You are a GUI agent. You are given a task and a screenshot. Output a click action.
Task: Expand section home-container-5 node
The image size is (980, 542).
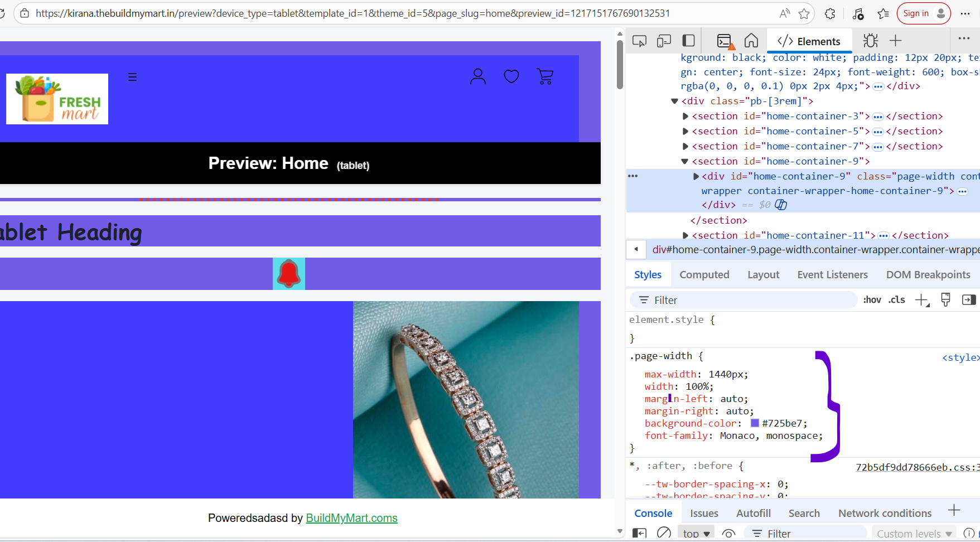click(685, 131)
